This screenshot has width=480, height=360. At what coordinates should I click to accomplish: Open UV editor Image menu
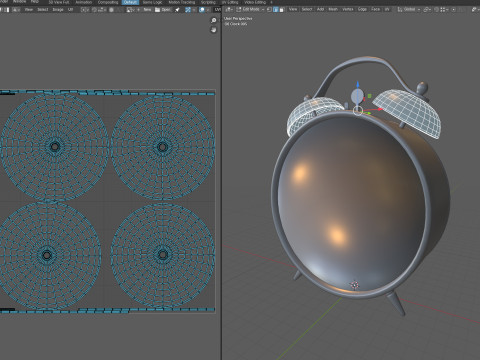click(x=58, y=10)
